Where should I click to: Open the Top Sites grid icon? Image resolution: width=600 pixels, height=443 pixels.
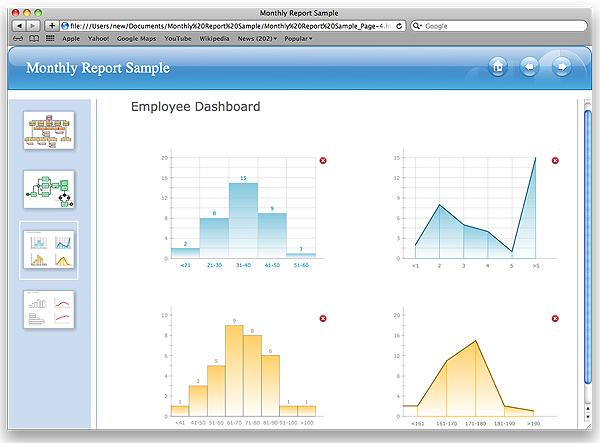50,38
